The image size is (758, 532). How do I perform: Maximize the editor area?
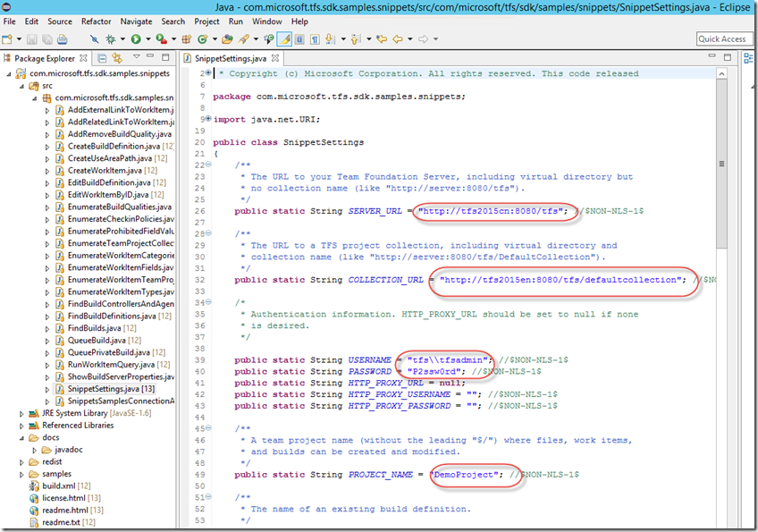pyautogui.click(x=727, y=57)
